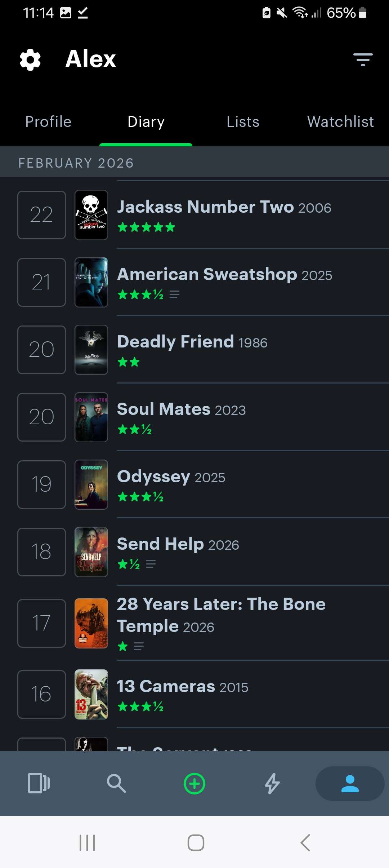The image size is (389, 868).
Task: Open the review notes icon beside Send Help
Action: (151, 564)
